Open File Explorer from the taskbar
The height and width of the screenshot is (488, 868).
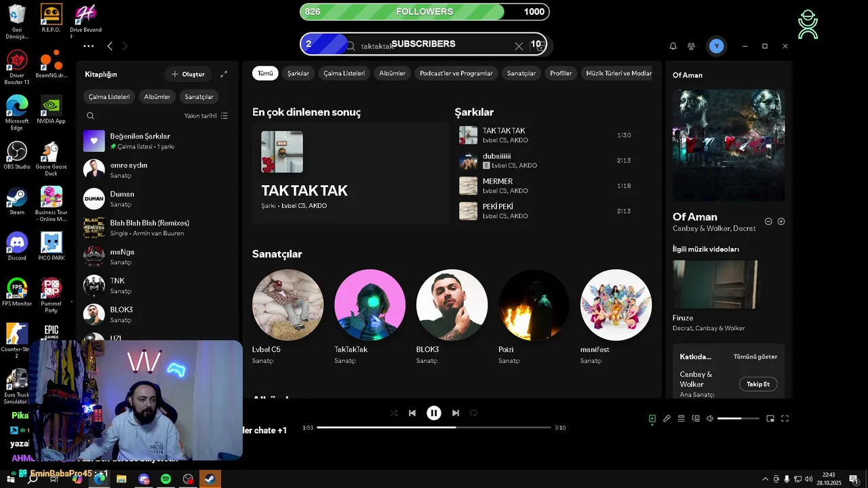point(121,479)
